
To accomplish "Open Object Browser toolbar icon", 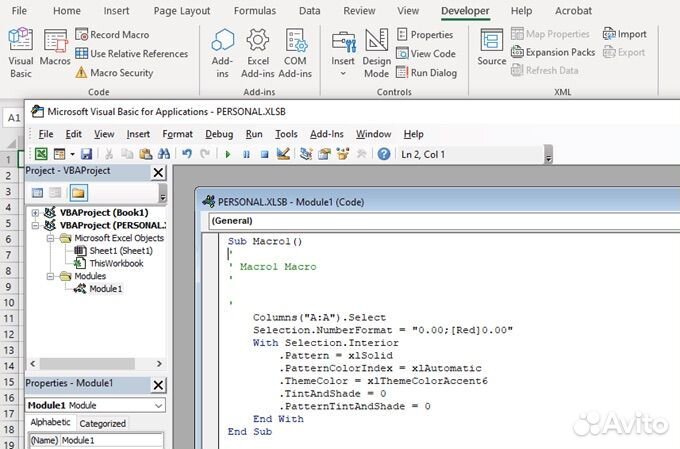I will (x=343, y=154).
